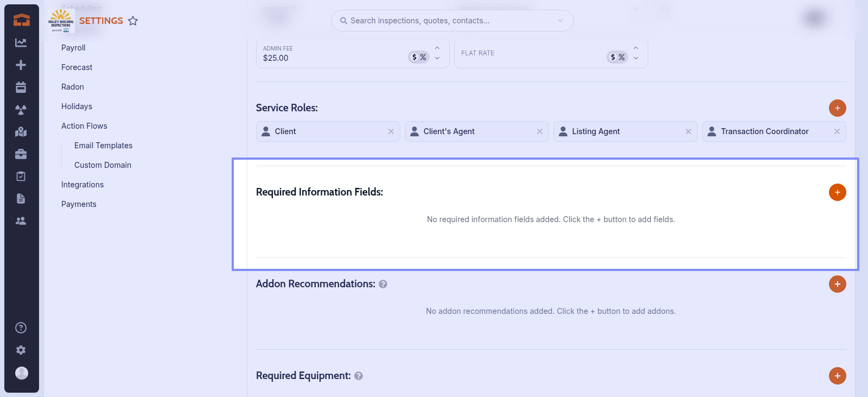This screenshot has height=397, width=868.
Task: Toggle Flat Rate dollar/percent switch
Action: 617,57
